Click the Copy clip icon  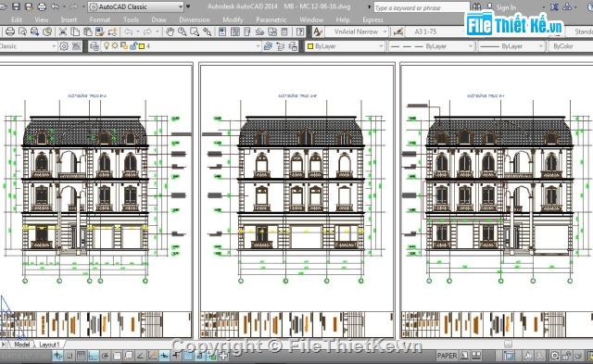(75, 31)
